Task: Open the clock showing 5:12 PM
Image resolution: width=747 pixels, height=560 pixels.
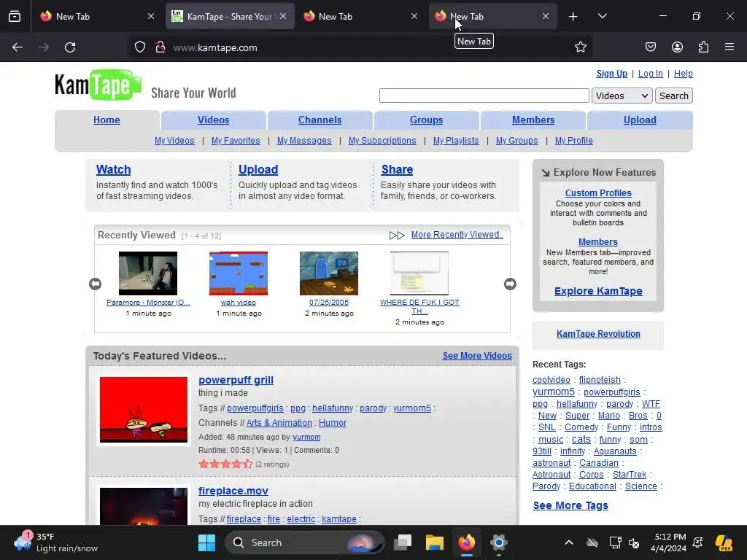Action: point(668,542)
